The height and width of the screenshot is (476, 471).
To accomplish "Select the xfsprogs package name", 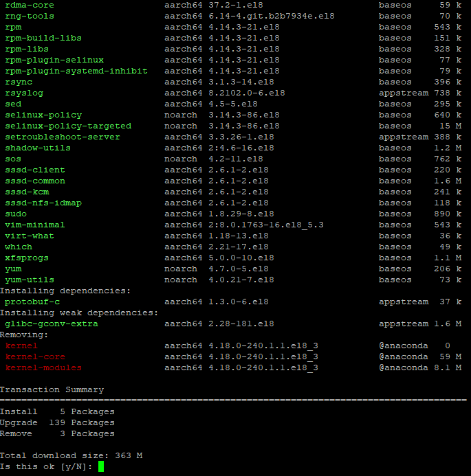I will 27,258.
